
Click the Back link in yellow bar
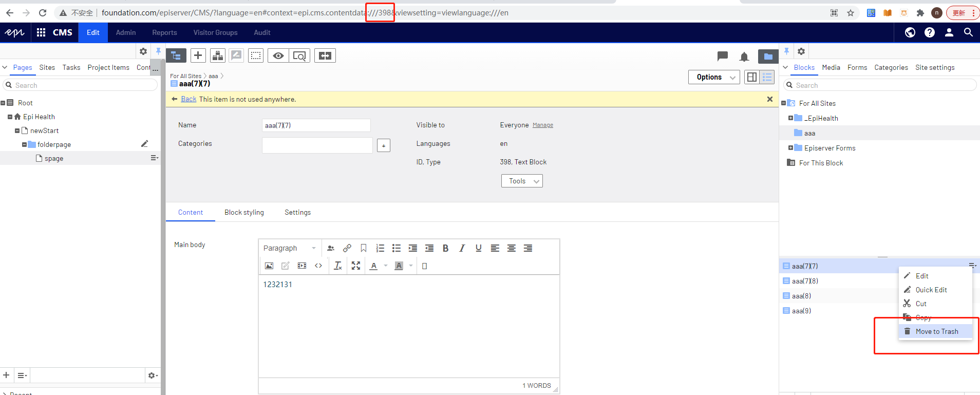click(x=189, y=99)
